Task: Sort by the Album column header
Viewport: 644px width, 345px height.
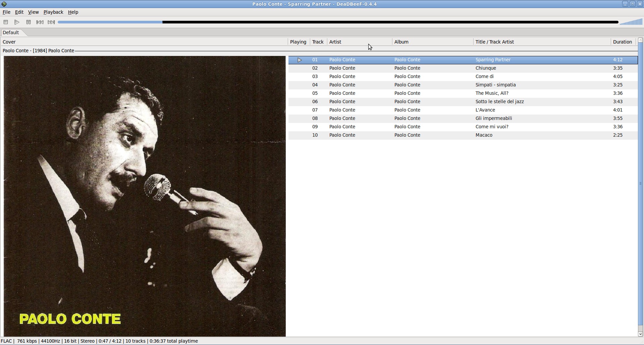Action: click(433, 42)
